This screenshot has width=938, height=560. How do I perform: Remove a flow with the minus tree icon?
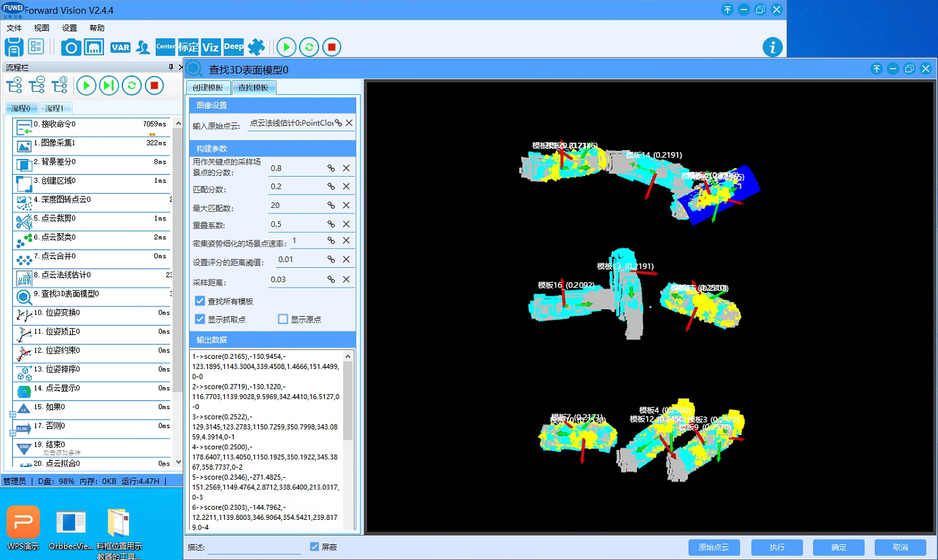point(37,85)
